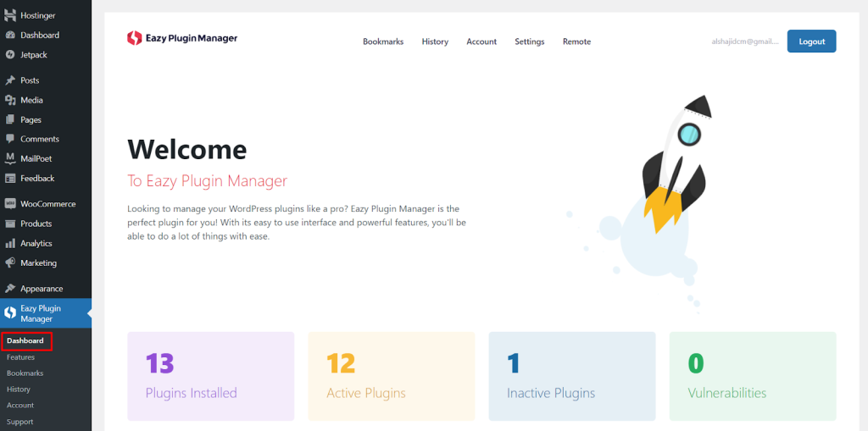Open Remote in top navigation
868x431 pixels.
576,41
